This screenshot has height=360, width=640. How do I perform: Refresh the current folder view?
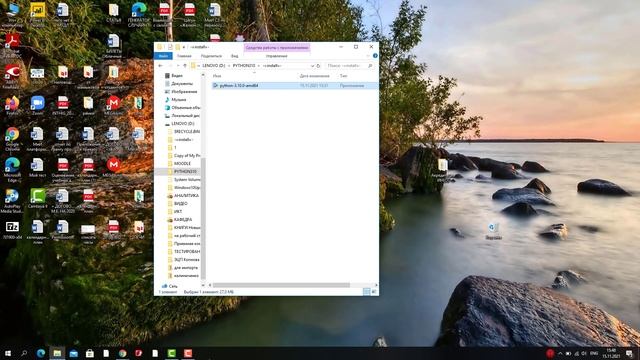318,66
